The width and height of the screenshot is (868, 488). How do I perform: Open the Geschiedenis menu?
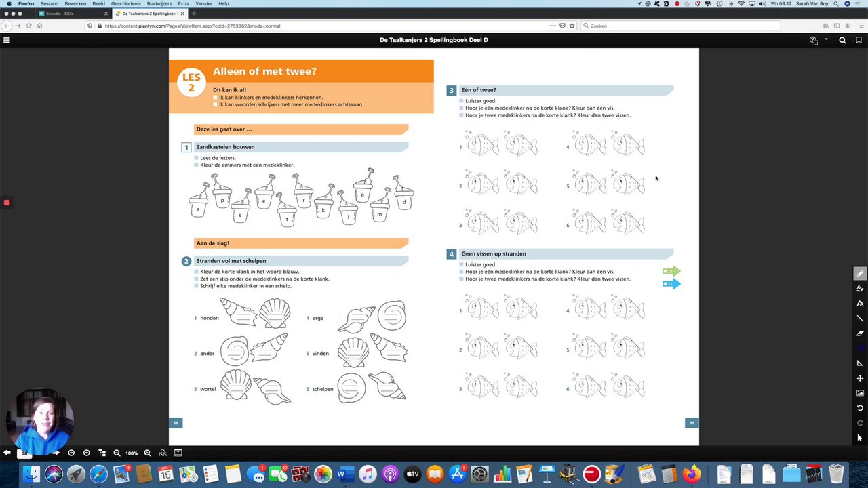point(126,3)
